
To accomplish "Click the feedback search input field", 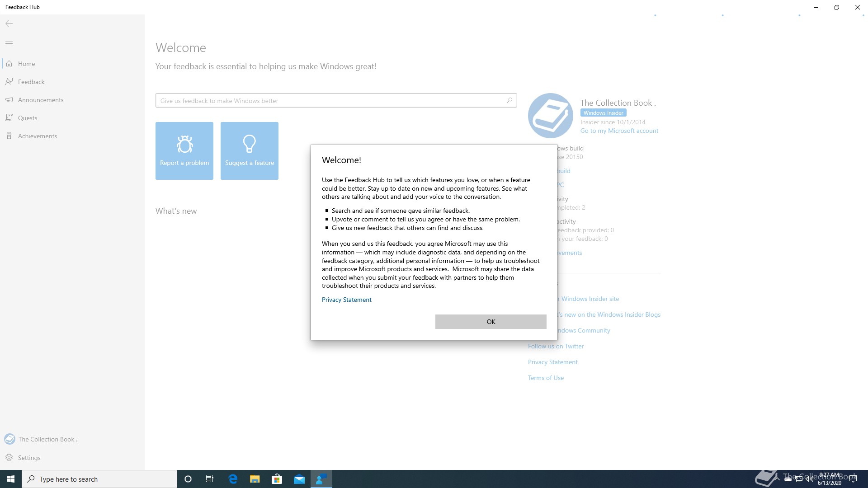I will [330, 100].
